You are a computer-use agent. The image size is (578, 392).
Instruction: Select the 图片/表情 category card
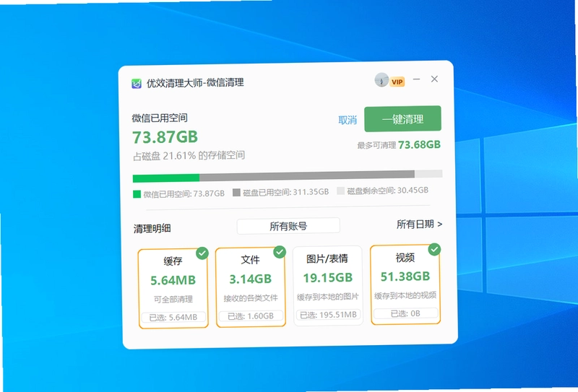pos(328,286)
